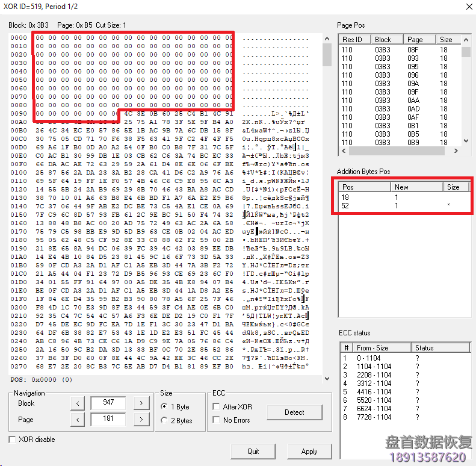Enable the After XOR checkbox
Image resolution: width=476 pixels, height=466 pixels.
(217, 406)
